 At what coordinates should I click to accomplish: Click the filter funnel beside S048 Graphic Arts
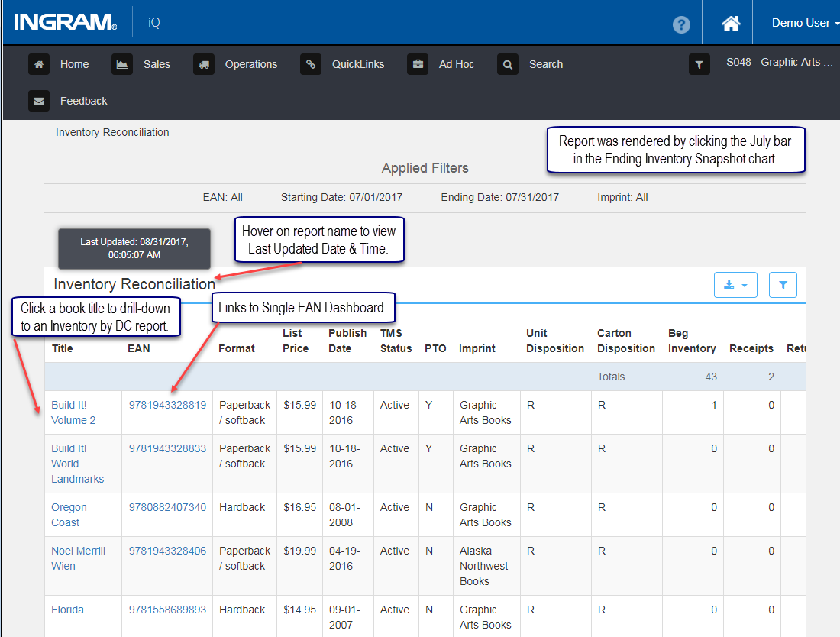[699, 64]
